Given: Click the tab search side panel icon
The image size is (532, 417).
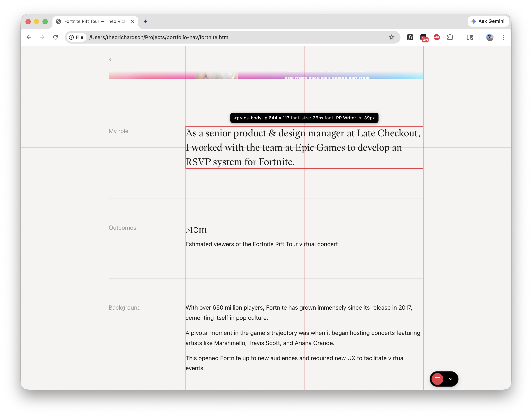Looking at the screenshot, I should click(470, 37).
